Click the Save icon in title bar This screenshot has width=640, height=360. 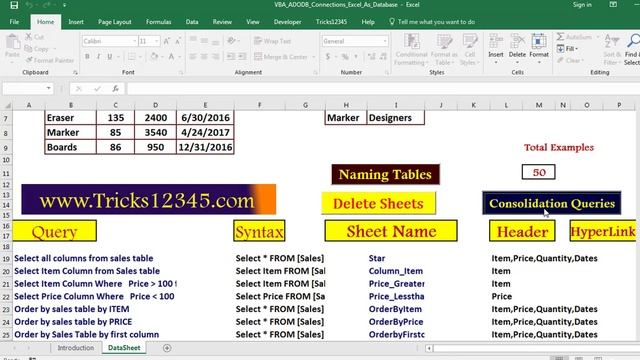[14, 5]
